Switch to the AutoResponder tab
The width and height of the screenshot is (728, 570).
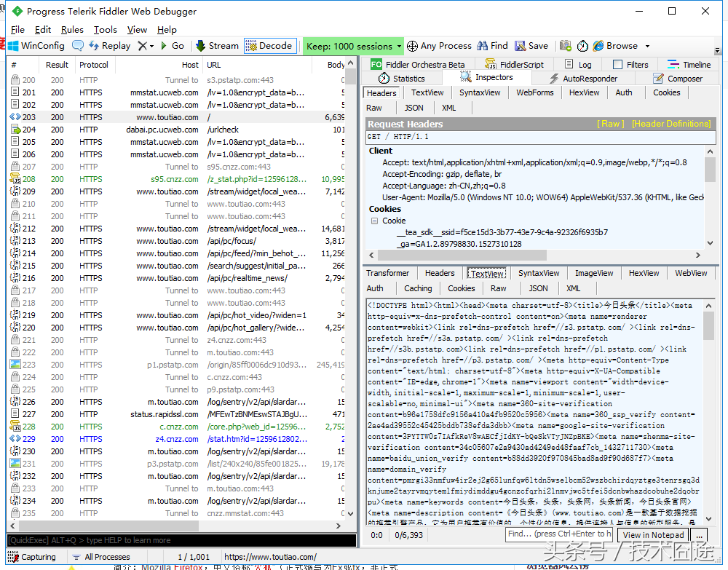point(584,79)
